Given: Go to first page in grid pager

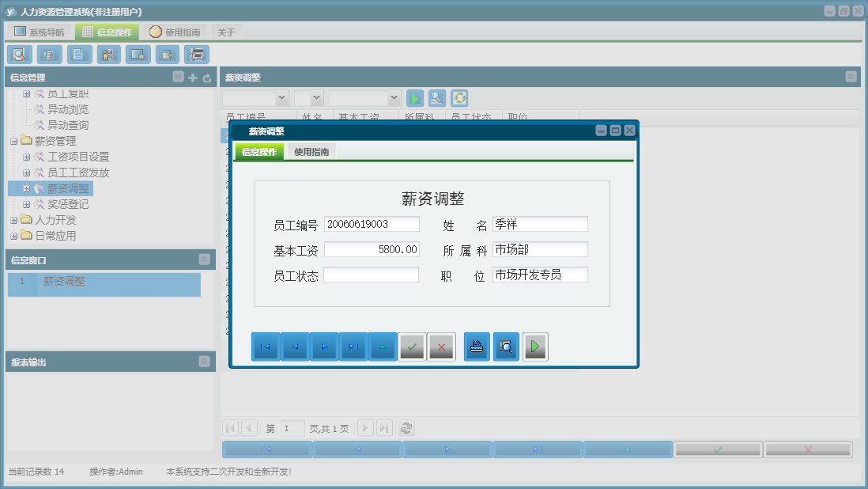Looking at the screenshot, I should 230,428.
